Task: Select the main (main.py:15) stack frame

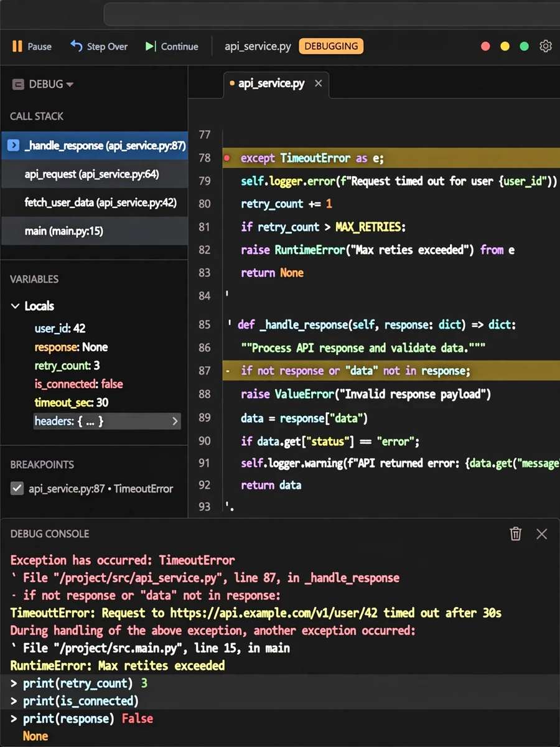Action: tap(94, 231)
